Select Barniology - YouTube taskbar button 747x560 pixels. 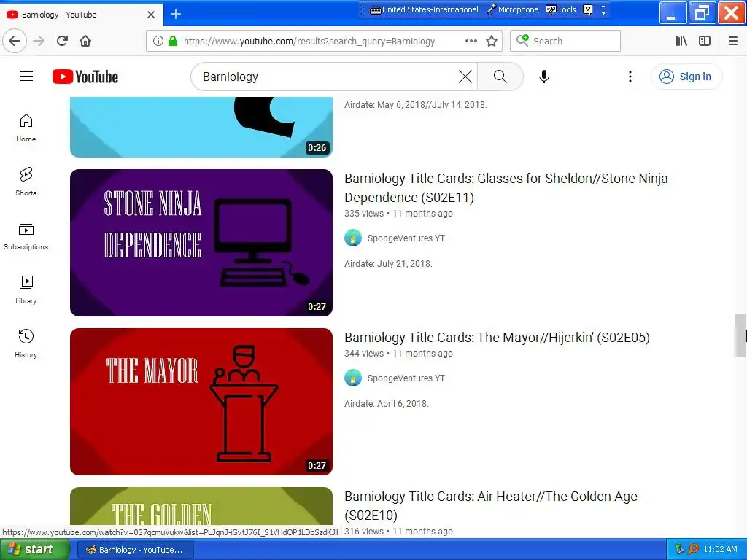[x=136, y=550]
